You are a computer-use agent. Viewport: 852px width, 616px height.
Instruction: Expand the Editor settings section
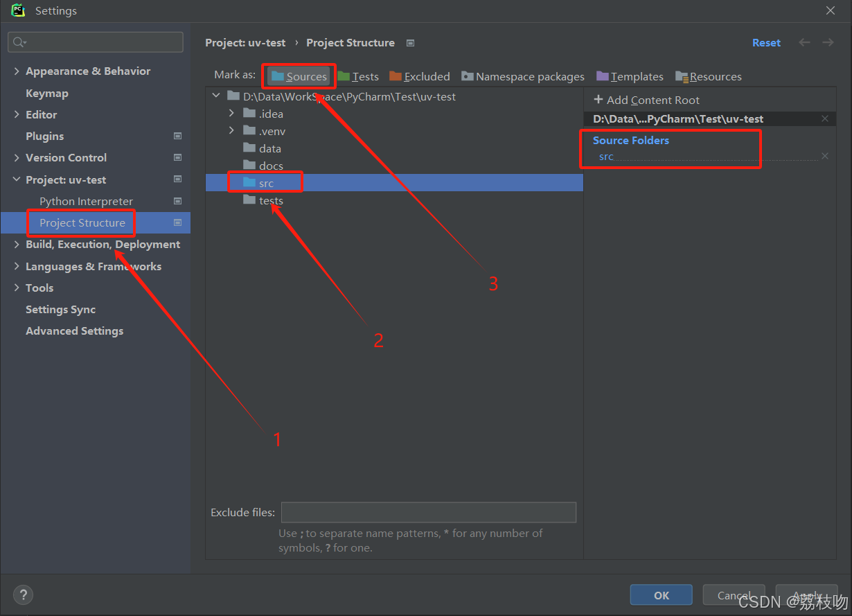pos(17,114)
